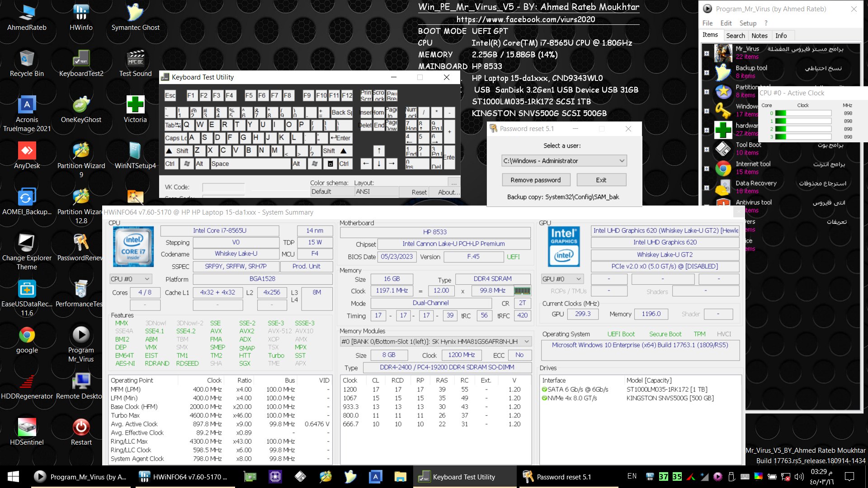This screenshot has height=488, width=868.
Task: Expand the Backup tool category node
Action: 707,72
